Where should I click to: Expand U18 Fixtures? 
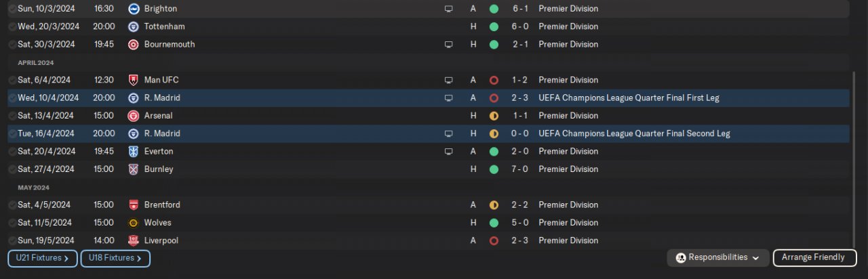[115, 258]
